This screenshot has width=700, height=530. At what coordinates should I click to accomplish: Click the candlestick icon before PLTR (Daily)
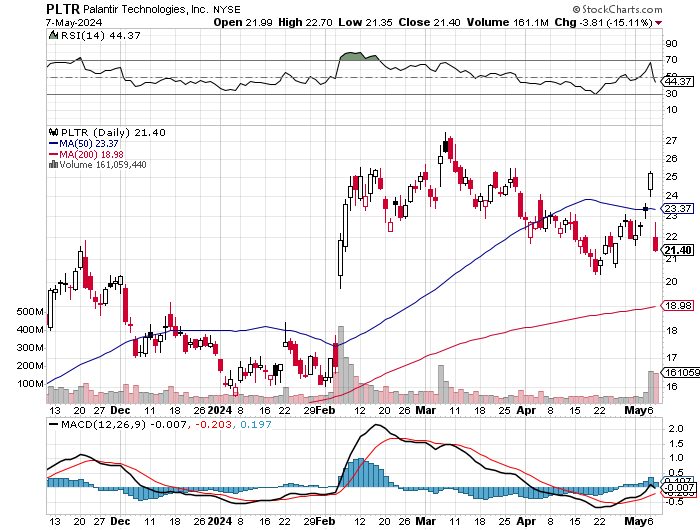(53, 132)
